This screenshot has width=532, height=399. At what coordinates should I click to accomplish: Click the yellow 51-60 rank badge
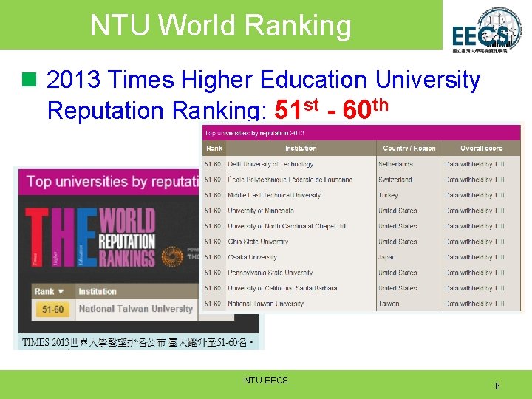click(52, 309)
